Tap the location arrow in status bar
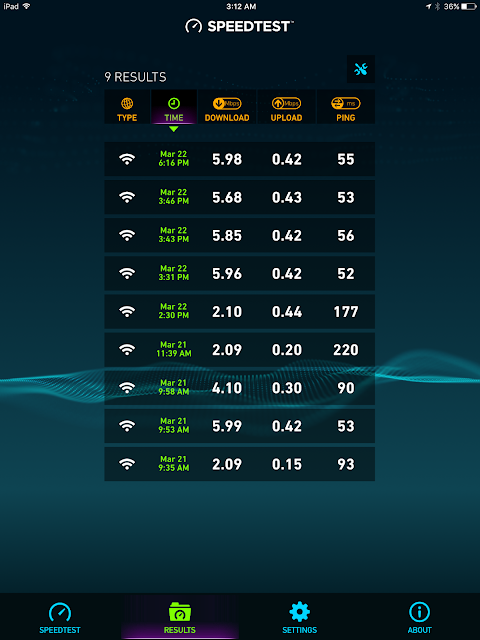 (429, 7)
